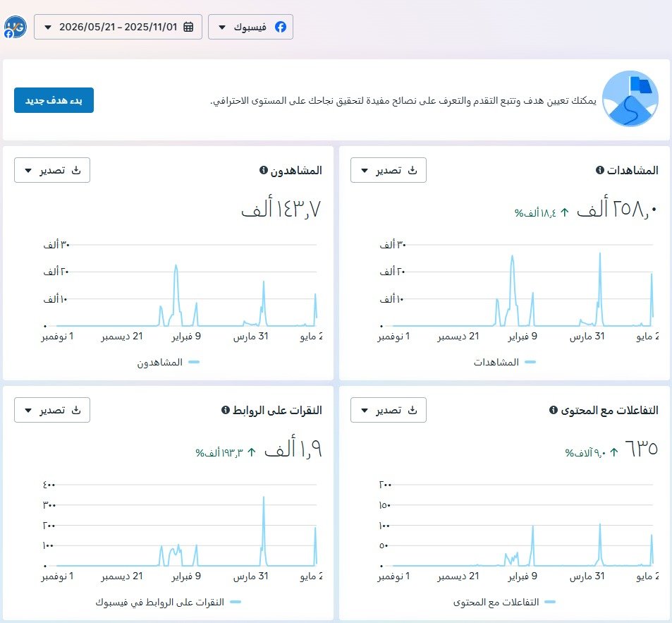Open the فيسبوك platform dropdown

click(251, 27)
